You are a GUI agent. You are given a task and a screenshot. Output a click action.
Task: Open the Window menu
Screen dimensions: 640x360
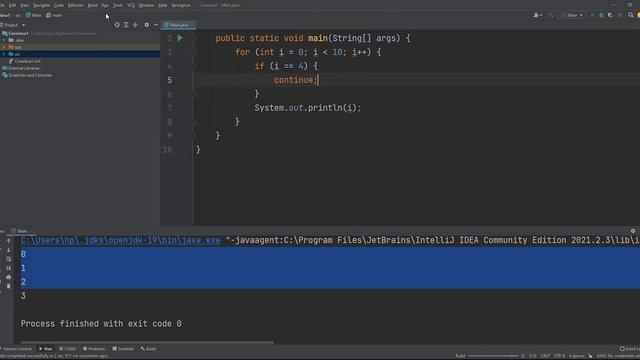[x=146, y=5]
